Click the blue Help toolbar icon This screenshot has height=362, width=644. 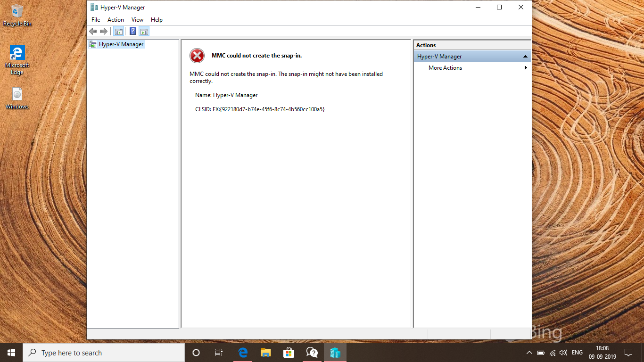133,31
